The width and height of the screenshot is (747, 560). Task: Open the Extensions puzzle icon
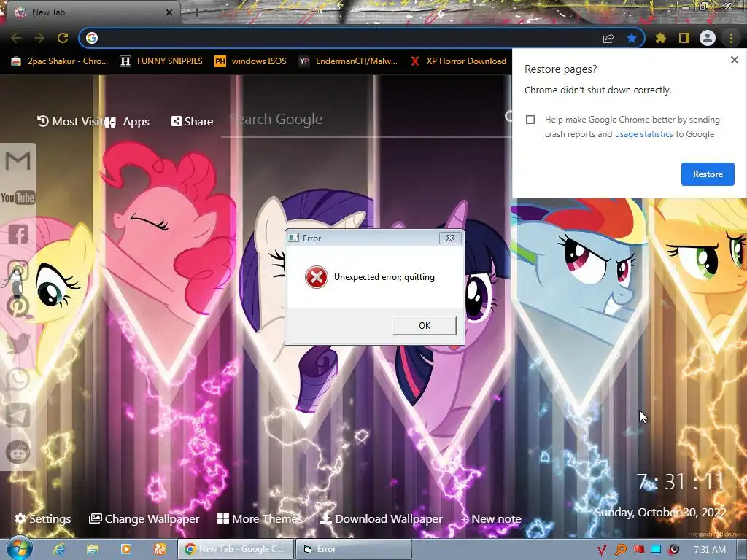(661, 38)
